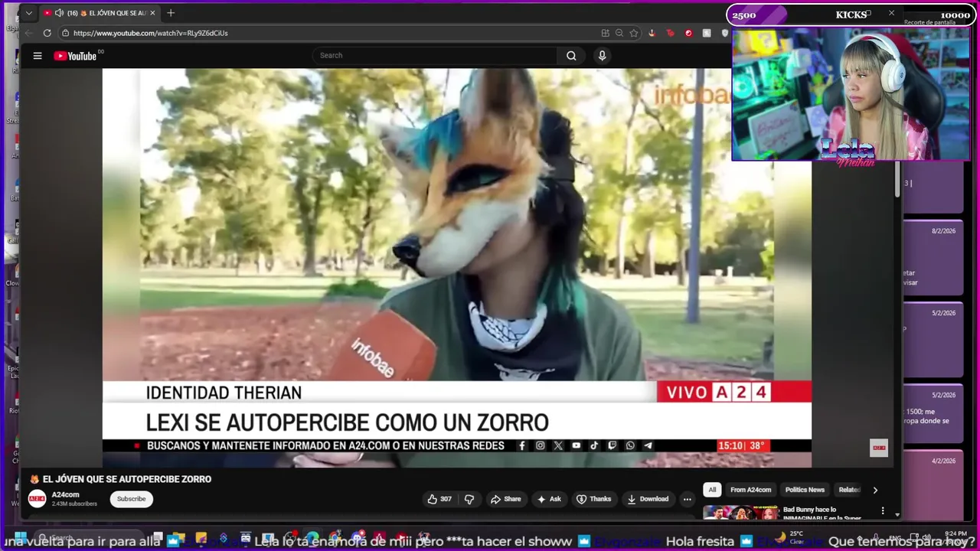Select the EL JÓVEN QUE SE AU browser tab
Viewport: 980px width, 551px height.
click(x=100, y=13)
